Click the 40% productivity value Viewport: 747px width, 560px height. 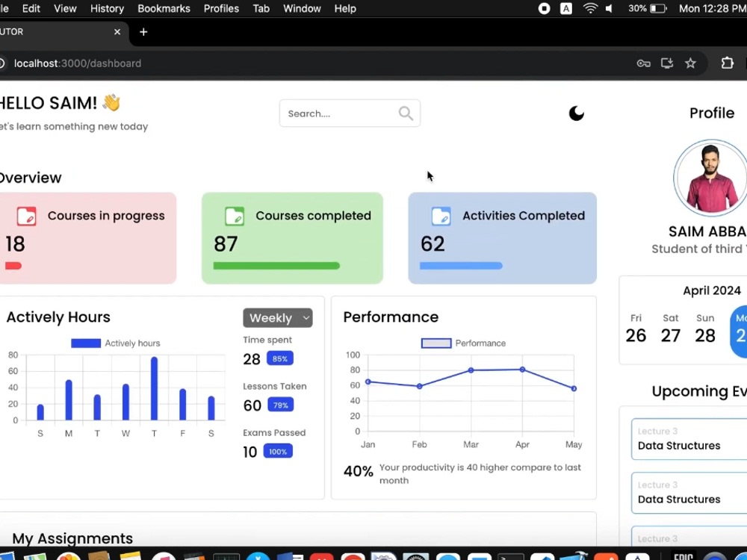click(x=359, y=471)
